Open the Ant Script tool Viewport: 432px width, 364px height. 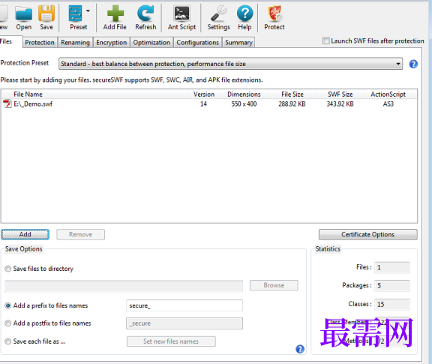(182, 18)
